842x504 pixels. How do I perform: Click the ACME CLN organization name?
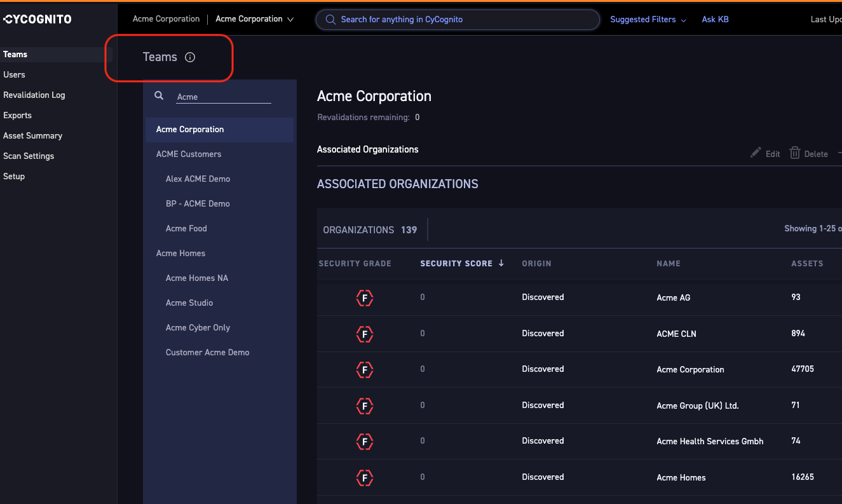point(676,334)
